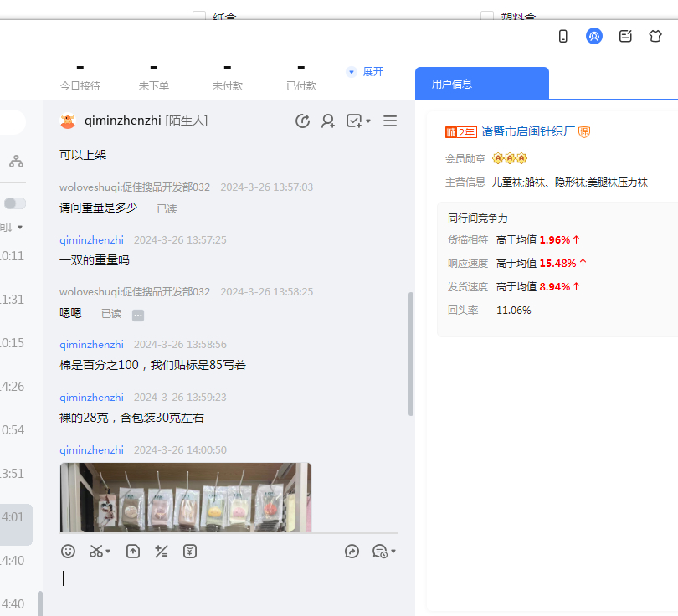Click the t-shirt skin icon at top right
The height and width of the screenshot is (616, 678).
pos(656,36)
